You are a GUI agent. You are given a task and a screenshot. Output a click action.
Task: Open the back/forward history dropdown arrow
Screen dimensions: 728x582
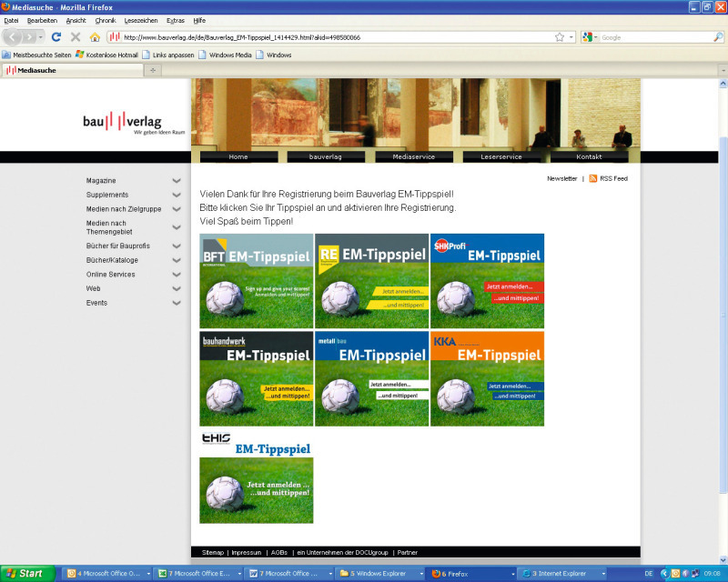(41, 37)
